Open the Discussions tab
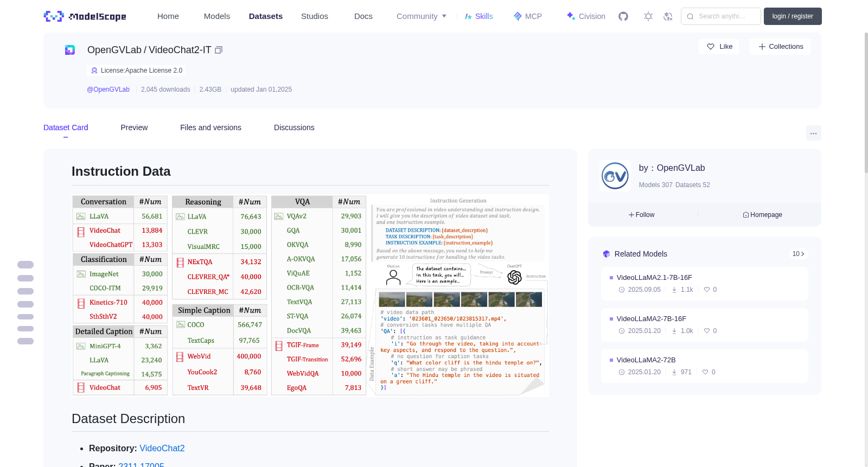868x467 pixels. pos(294,127)
